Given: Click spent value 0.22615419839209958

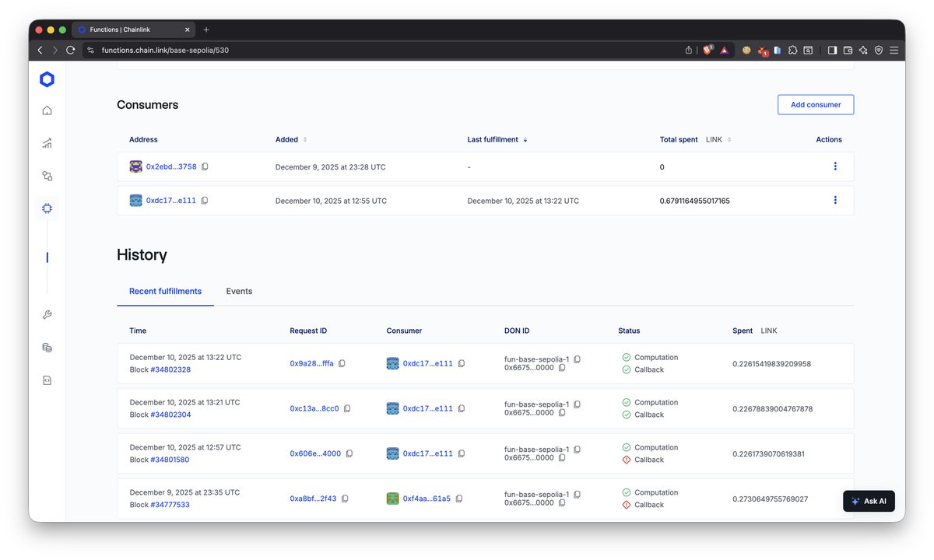Looking at the screenshot, I should pyautogui.click(x=772, y=363).
